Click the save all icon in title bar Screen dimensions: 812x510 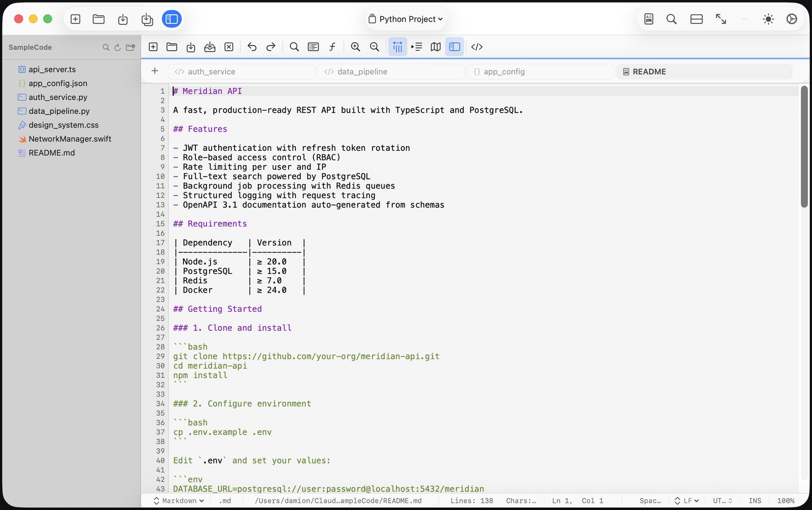tap(147, 19)
